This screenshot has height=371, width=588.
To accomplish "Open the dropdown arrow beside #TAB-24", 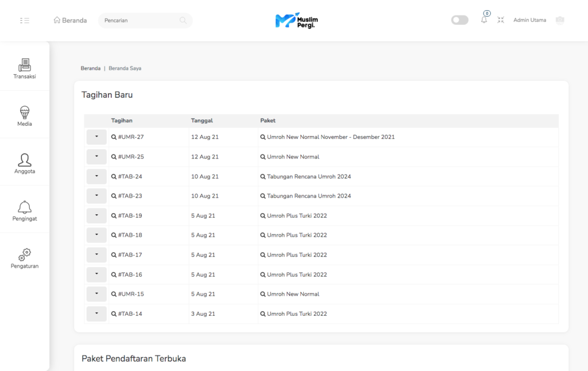I will pyautogui.click(x=96, y=176).
